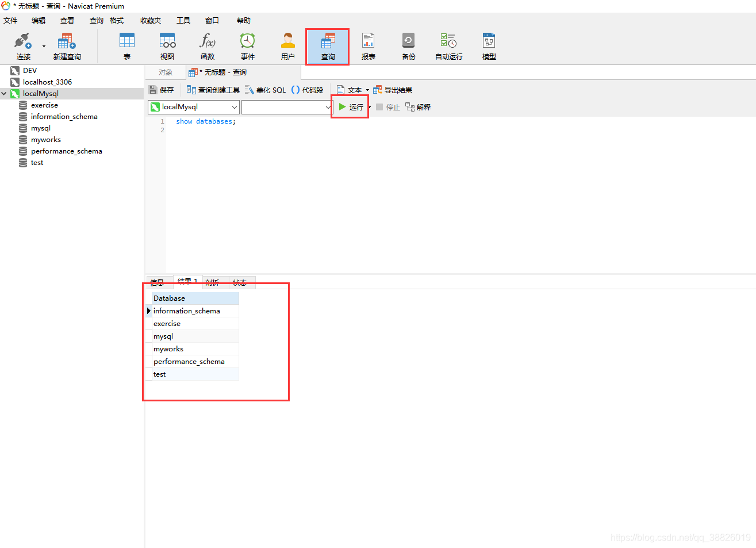Screen dimensions: 756x548
Task: Open the 编辑 menu
Action: click(39, 21)
